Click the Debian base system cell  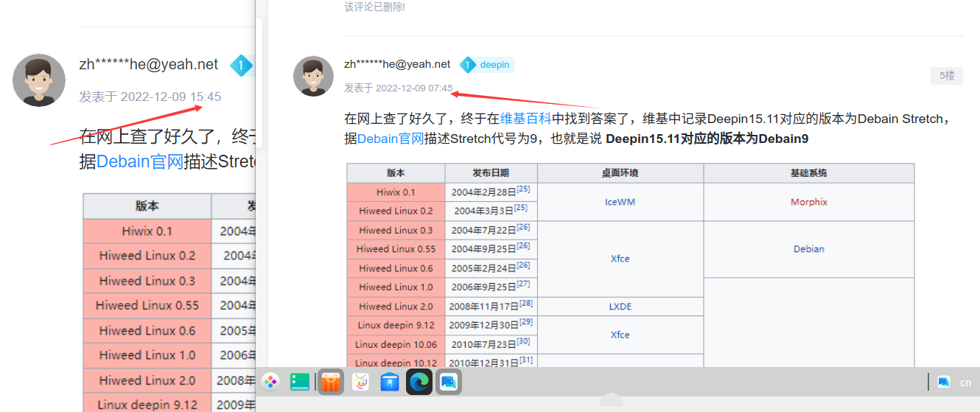coord(809,249)
